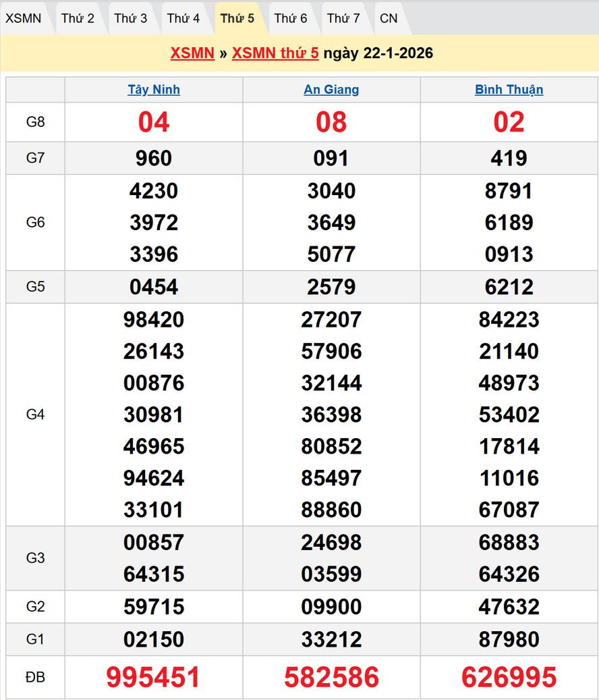Switch to the Thứ 3 tab
The width and height of the screenshot is (599, 700).
(130, 18)
